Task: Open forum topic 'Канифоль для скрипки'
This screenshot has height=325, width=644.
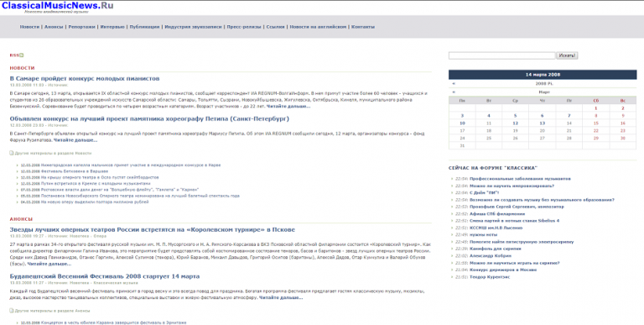Action: [496, 249]
